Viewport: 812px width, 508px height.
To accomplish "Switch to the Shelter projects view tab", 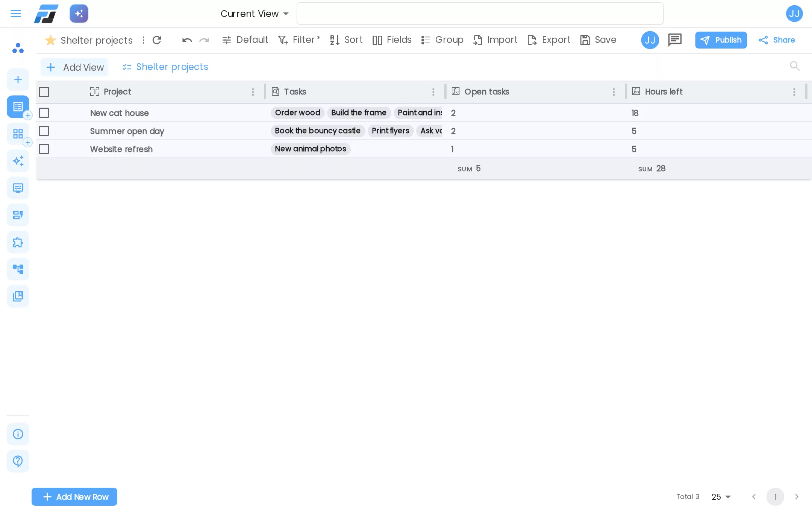I will point(165,67).
